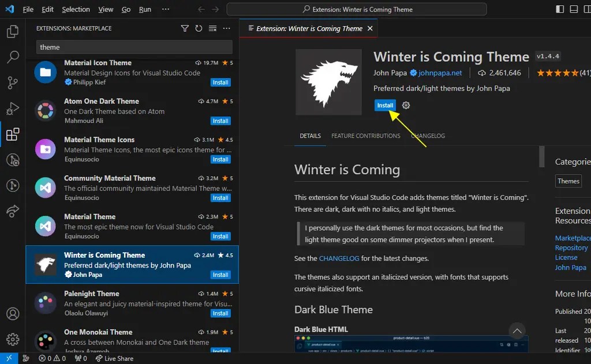Open the Run menu
The image size is (591, 364).
(145, 9)
